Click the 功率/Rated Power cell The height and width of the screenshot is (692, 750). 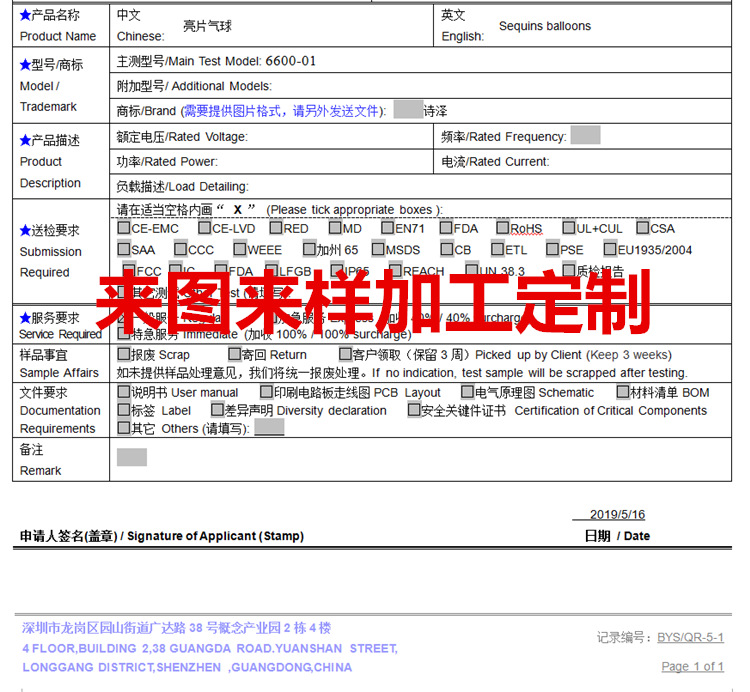pos(272,162)
